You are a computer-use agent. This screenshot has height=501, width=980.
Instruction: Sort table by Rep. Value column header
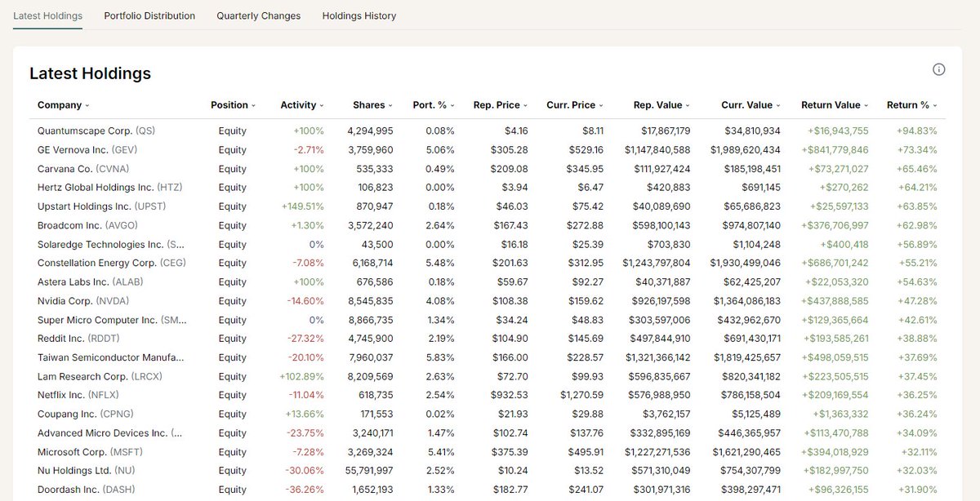(661, 105)
